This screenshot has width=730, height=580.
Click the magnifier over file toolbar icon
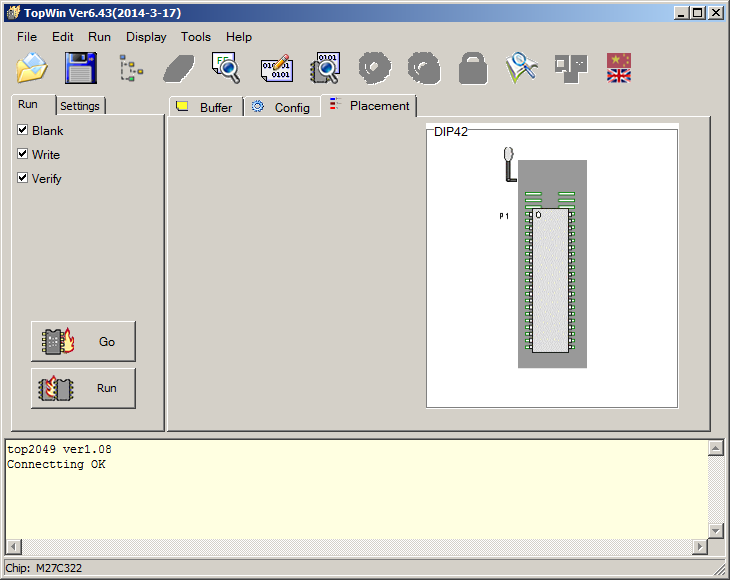tap(227, 68)
